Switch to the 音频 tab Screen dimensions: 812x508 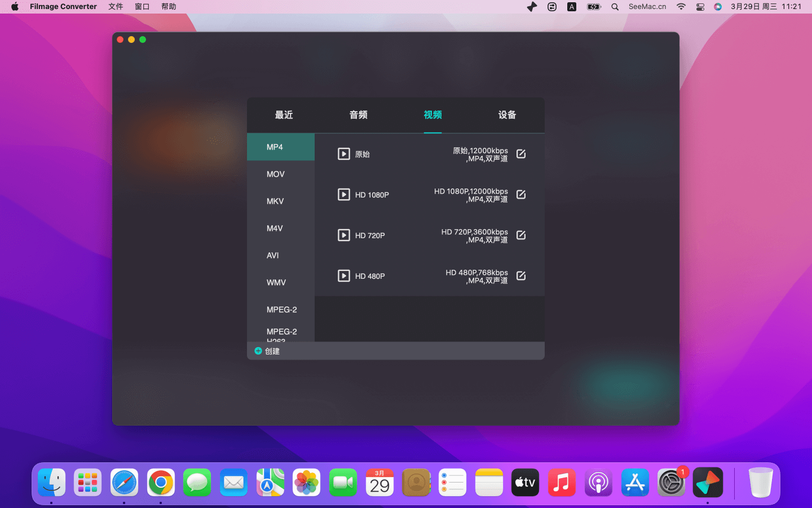tap(358, 115)
